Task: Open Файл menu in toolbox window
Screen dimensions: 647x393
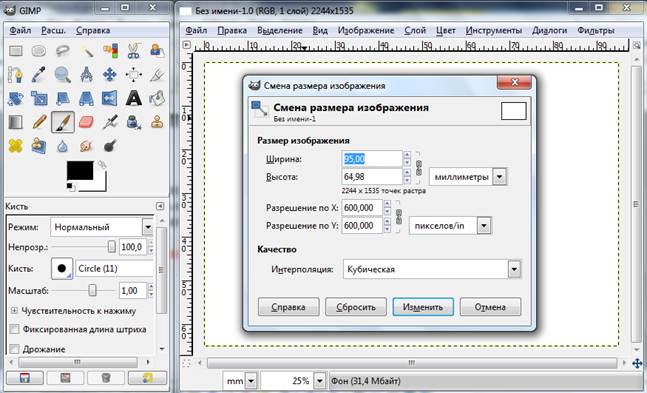Action: pyautogui.click(x=20, y=31)
